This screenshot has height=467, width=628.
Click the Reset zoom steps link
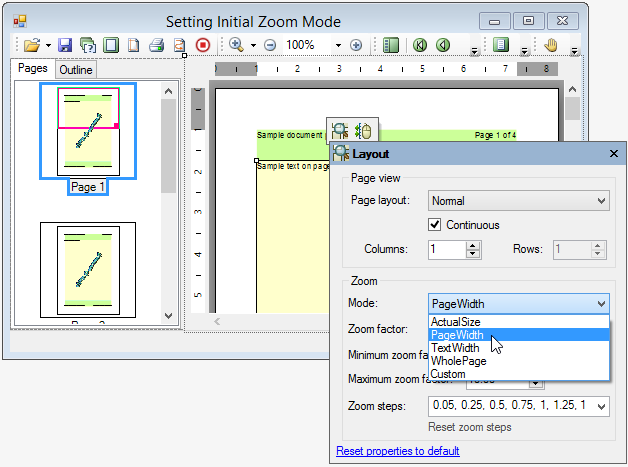(470, 427)
